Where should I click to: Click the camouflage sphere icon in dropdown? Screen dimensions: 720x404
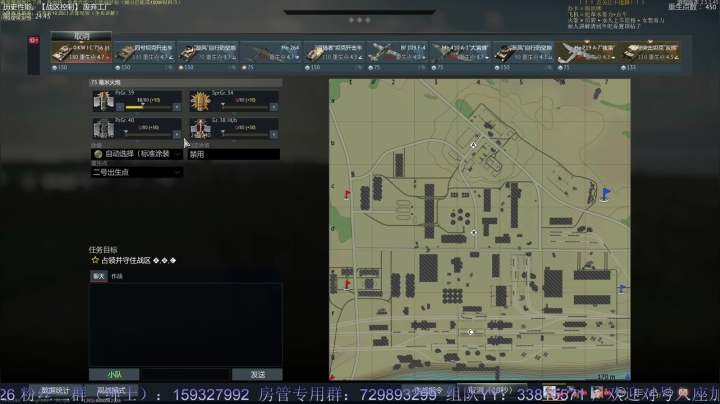98,154
